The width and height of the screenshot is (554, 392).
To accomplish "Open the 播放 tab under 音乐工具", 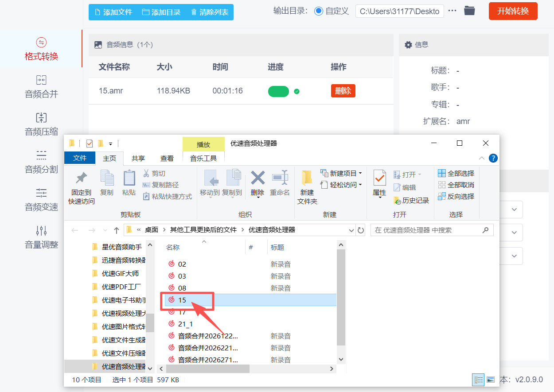I will click(x=203, y=144).
